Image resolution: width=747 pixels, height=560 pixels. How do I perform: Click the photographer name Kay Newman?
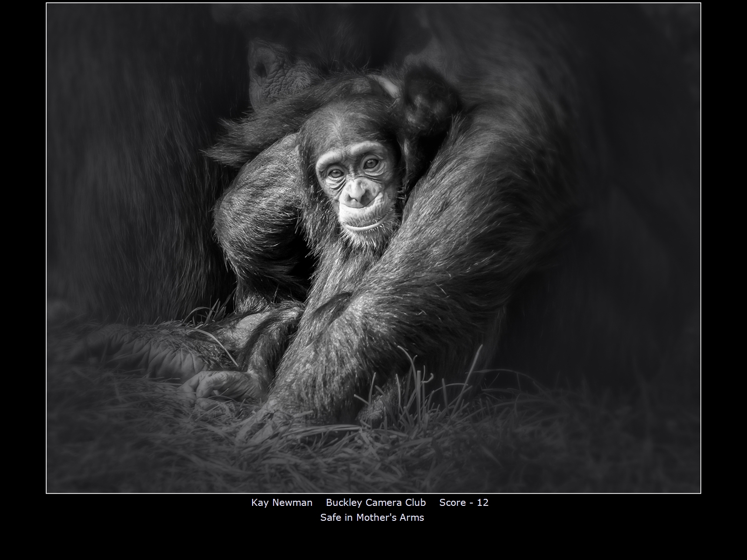point(282,503)
